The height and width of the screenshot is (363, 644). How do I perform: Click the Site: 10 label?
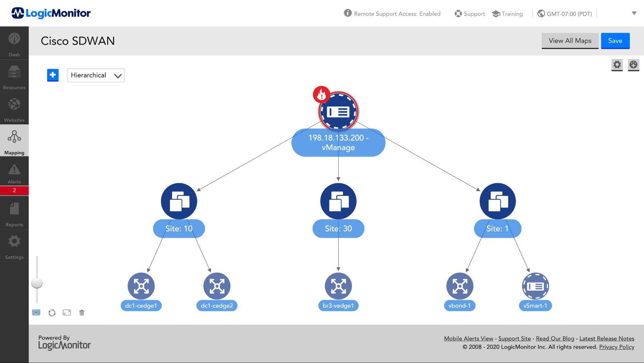[179, 228]
